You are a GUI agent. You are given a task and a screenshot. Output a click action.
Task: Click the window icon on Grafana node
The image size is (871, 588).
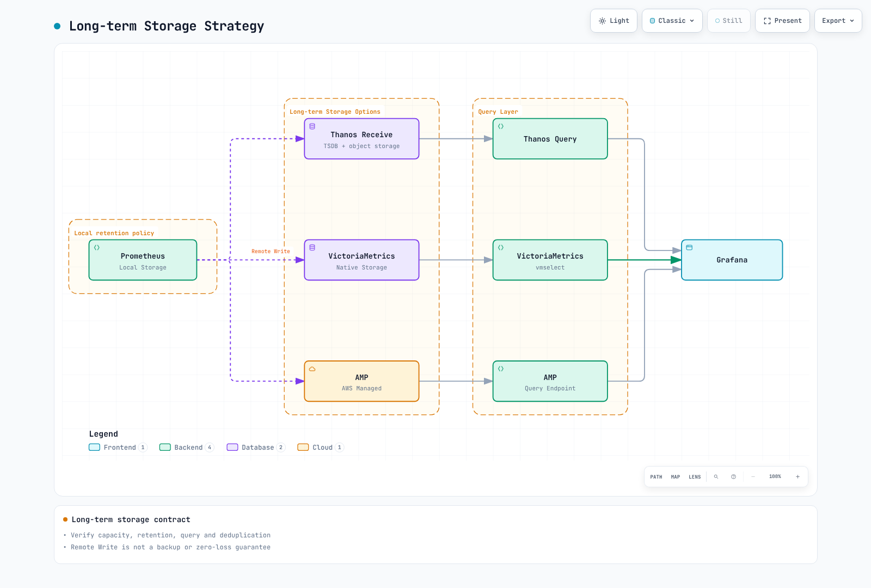689,248
